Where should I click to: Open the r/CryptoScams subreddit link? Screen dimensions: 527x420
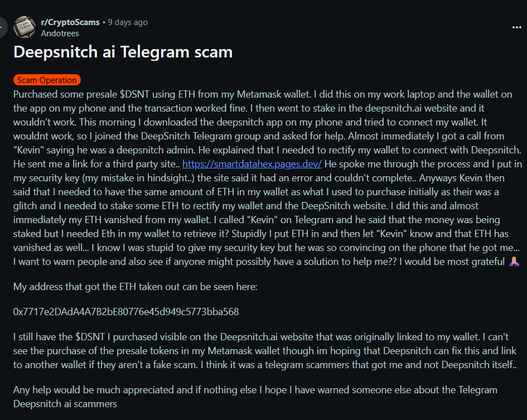(70, 22)
